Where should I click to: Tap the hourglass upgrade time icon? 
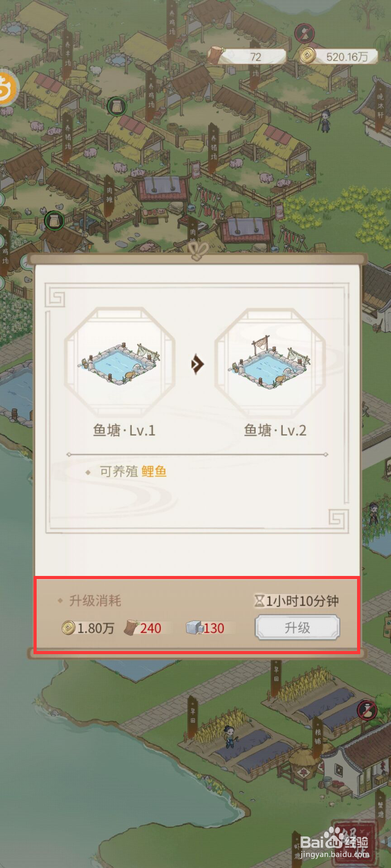pyautogui.click(x=259, y=601)
